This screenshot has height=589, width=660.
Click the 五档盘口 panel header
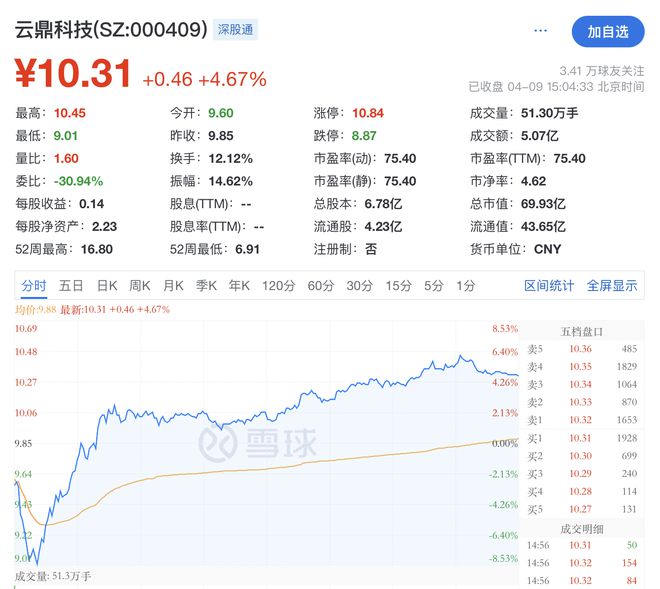tap(582, 332)
